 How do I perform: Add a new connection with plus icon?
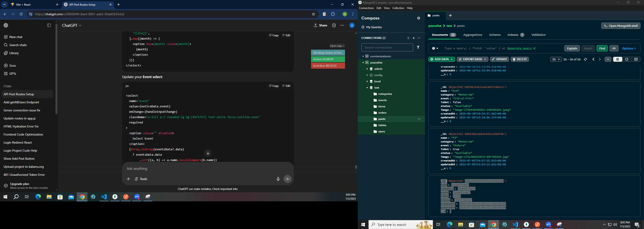coord(413,38)
